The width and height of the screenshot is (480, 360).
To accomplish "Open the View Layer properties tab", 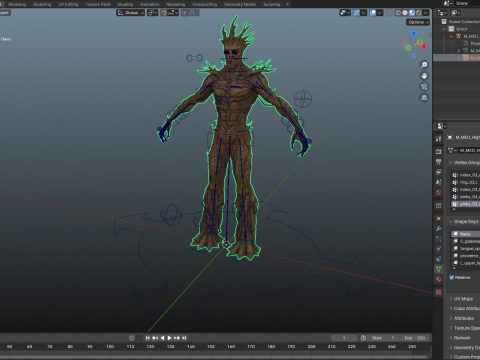I will point(439,172).
